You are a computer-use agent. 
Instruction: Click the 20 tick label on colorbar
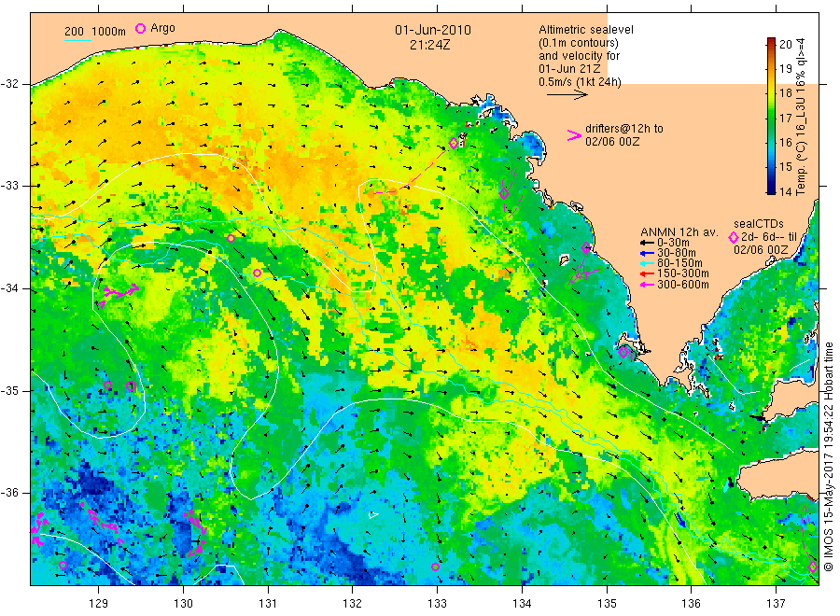click(x=785, y=45)
